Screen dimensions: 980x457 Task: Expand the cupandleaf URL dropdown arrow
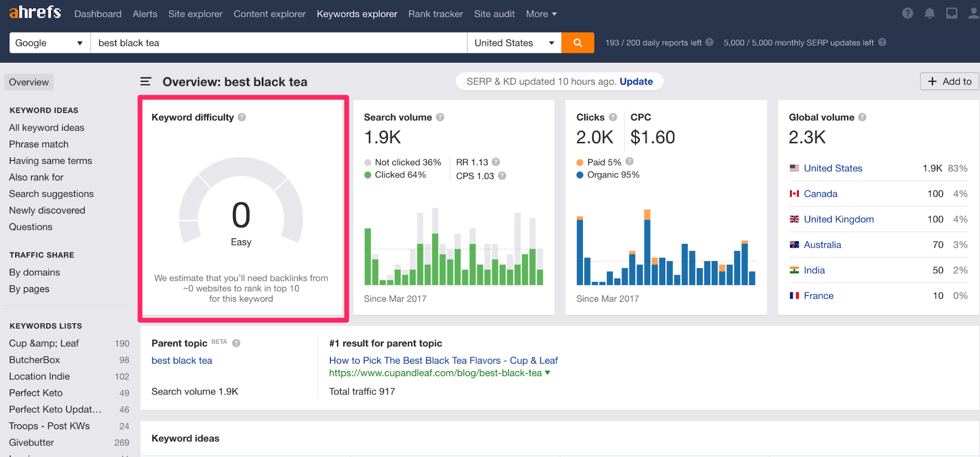tap(548, 373)
